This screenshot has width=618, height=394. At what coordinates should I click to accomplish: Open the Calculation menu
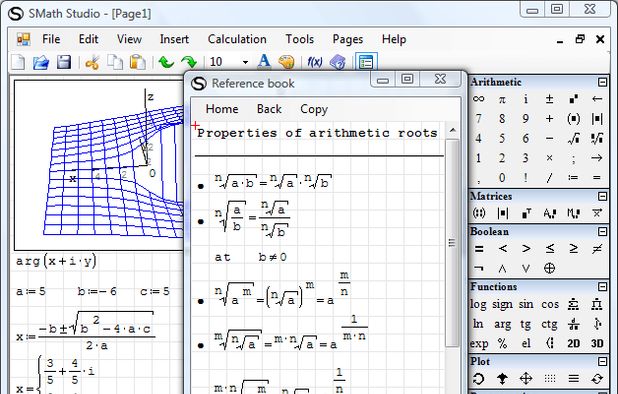click(237, 39)
